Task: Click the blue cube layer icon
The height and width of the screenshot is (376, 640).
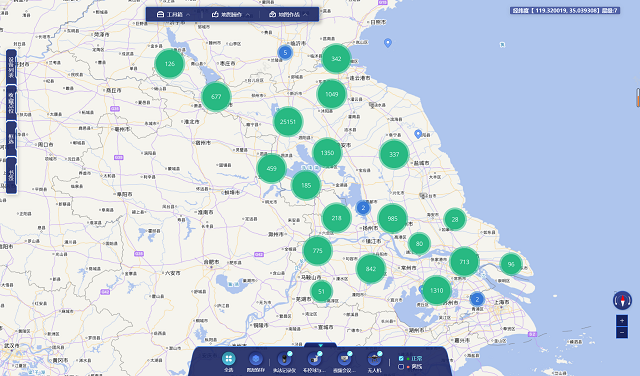Action: [256, 359]
